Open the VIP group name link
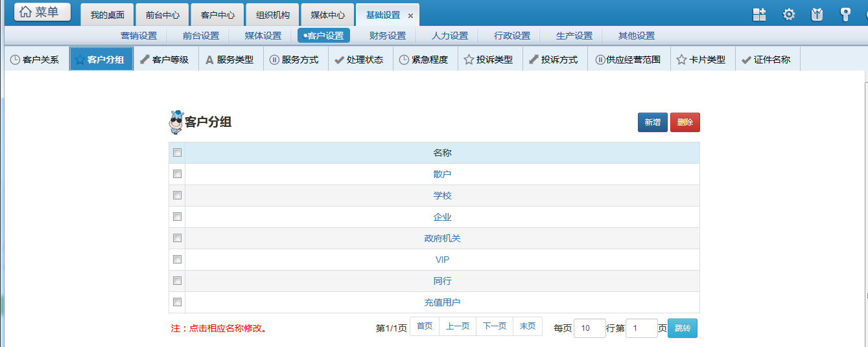 coord(442,260)
